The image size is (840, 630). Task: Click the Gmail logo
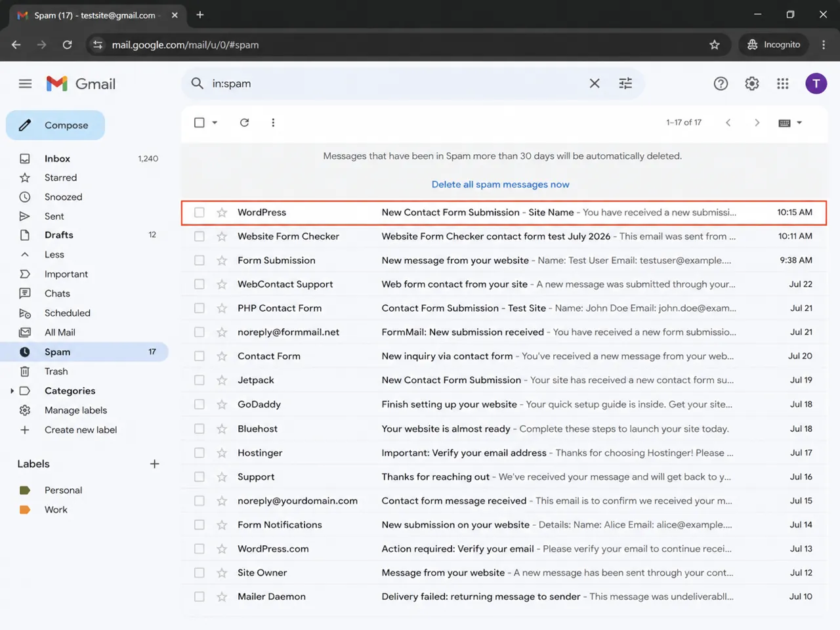(81, 83)
